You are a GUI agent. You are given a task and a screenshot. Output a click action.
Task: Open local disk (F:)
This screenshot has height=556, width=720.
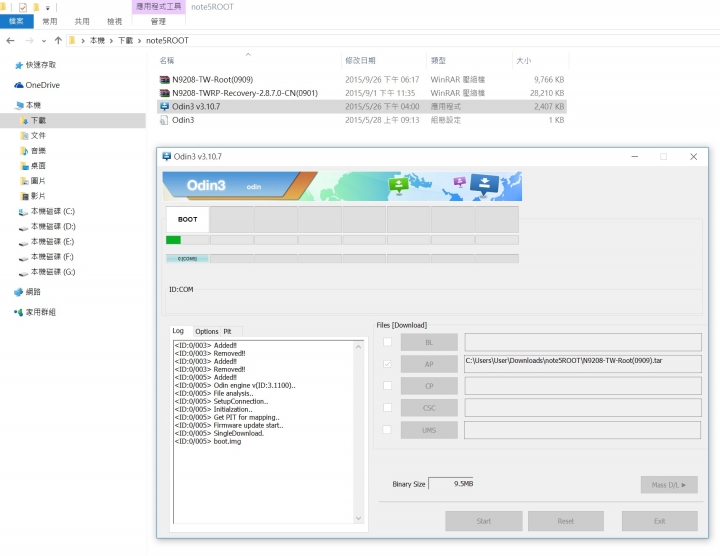46,257
